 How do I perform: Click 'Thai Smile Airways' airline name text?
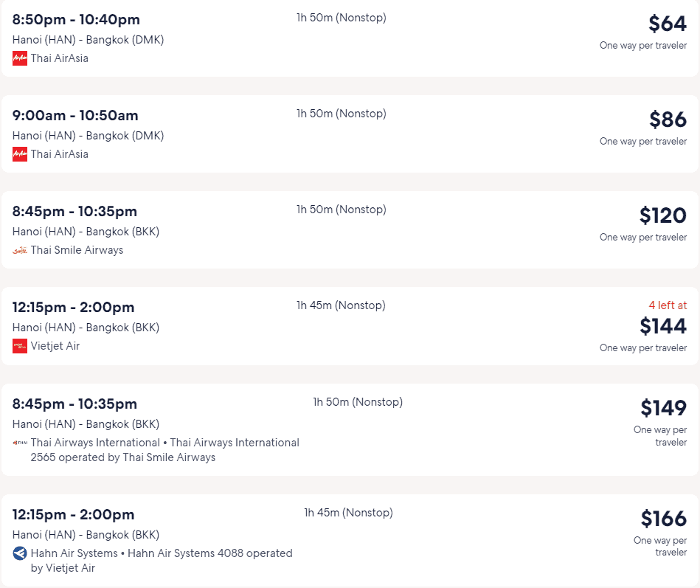tap(77, 250)
